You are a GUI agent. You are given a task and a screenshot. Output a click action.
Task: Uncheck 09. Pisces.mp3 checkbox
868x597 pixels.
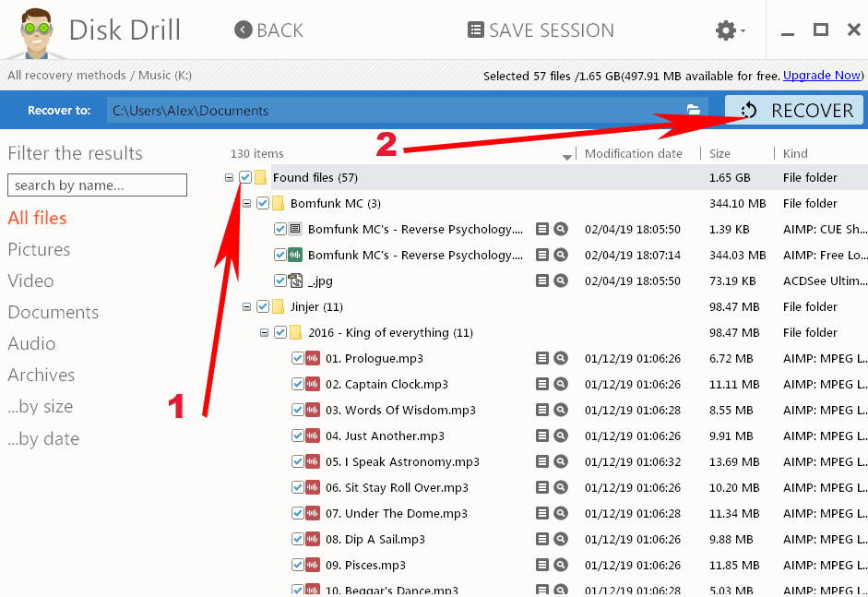click(298, 565)
